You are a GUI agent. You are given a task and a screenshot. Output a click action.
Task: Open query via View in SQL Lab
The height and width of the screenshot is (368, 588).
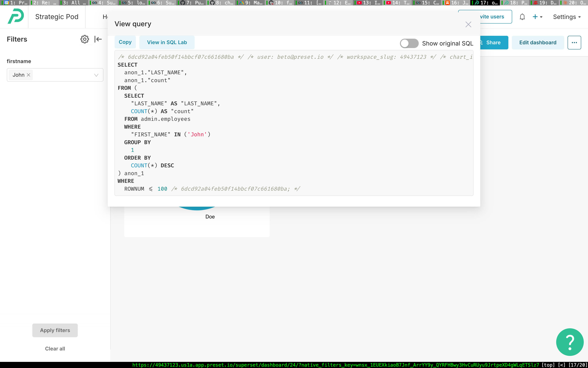click(x=167, y=42)
